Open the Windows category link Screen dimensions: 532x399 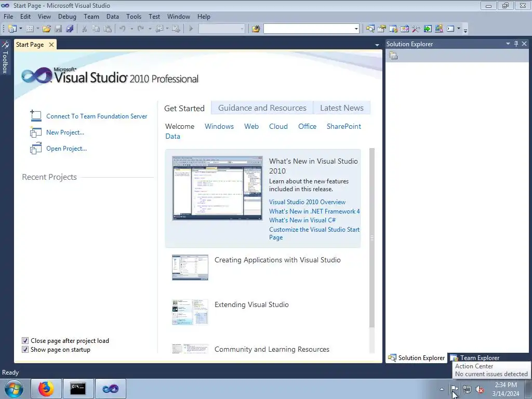click(219, 126)
